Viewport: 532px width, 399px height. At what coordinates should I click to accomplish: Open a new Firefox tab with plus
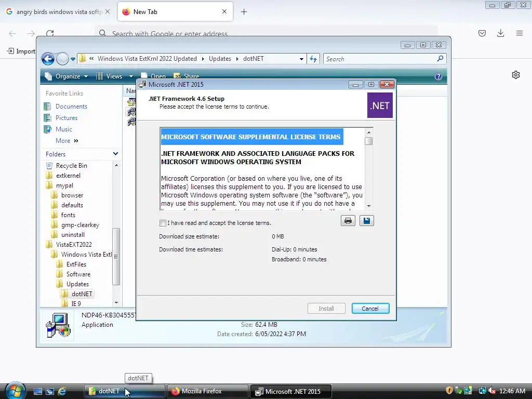pyautogui.click(x=244, y=12)
